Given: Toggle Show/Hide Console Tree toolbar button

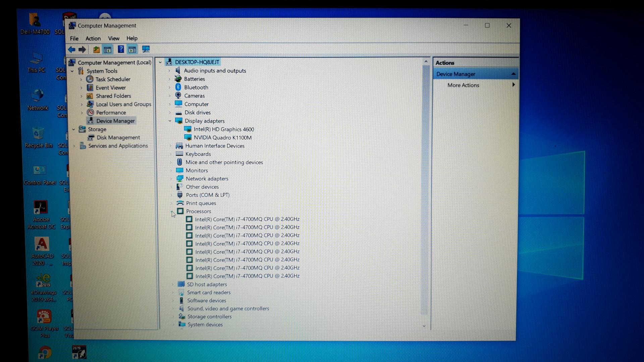Looking at the screenshot, I should click(108, 50).
